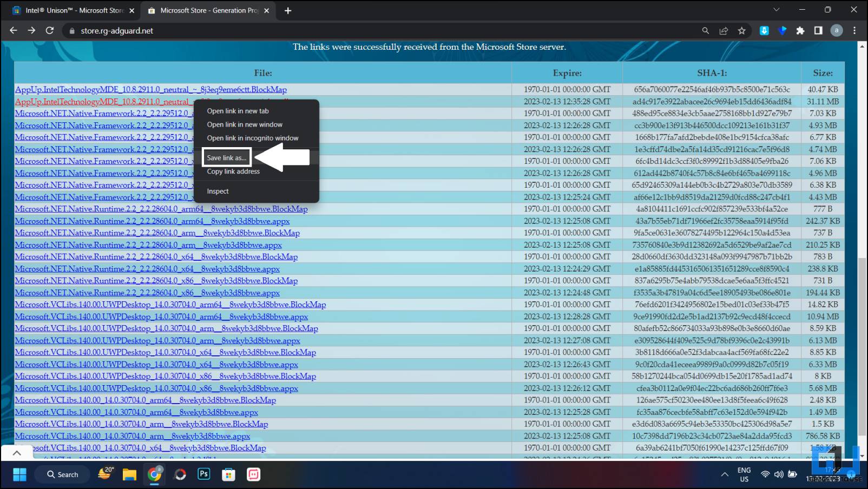
Task: Click the Wi-Fi network tray icon
Action: [765, 474]
